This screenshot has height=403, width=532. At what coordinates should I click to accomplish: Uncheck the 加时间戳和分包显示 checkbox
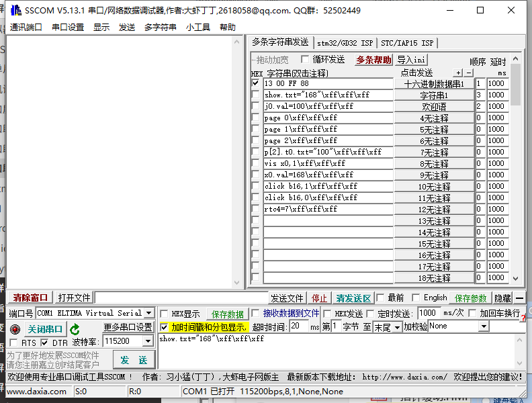pyautogui.click(x=164, y=327)
